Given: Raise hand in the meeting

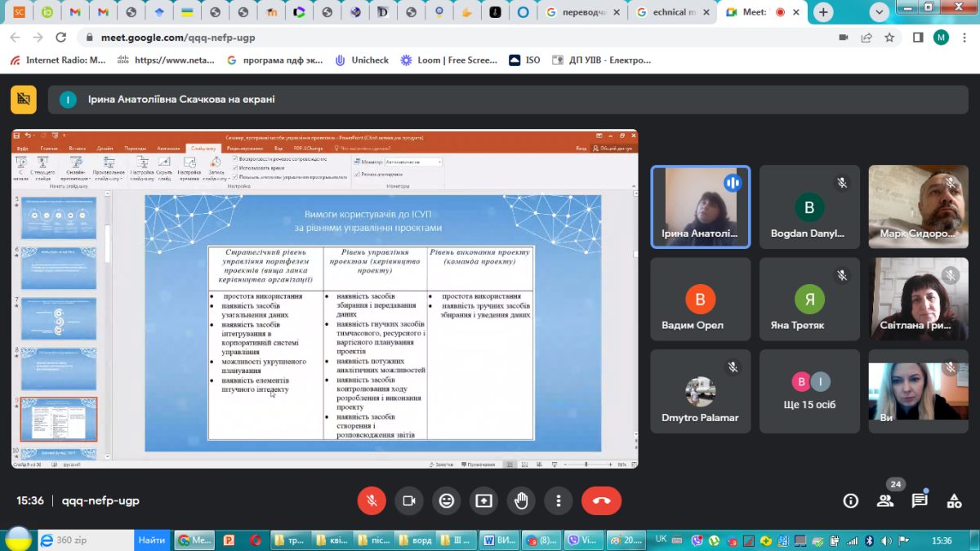Looking at the screenshot, I should [522, 500].
